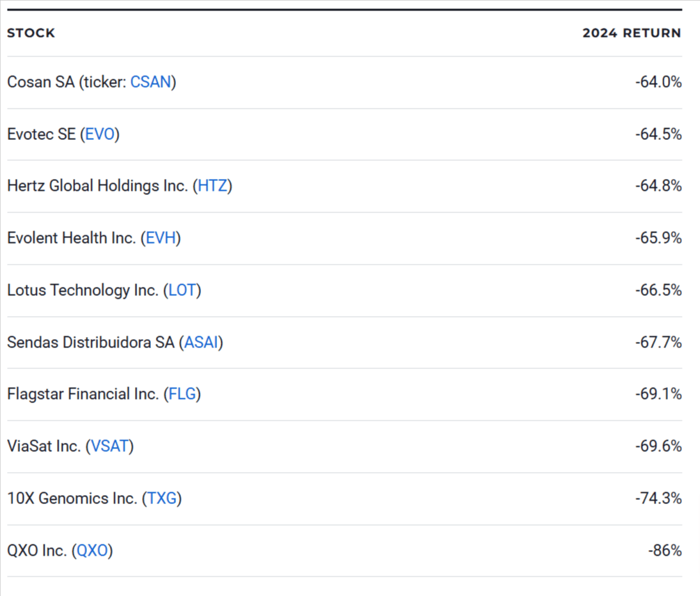Image resolution: width=700 pixels, height=596 pixels.
Task: Click the Hertz Global Holdings Inc. name text
Action: [97, 186]
